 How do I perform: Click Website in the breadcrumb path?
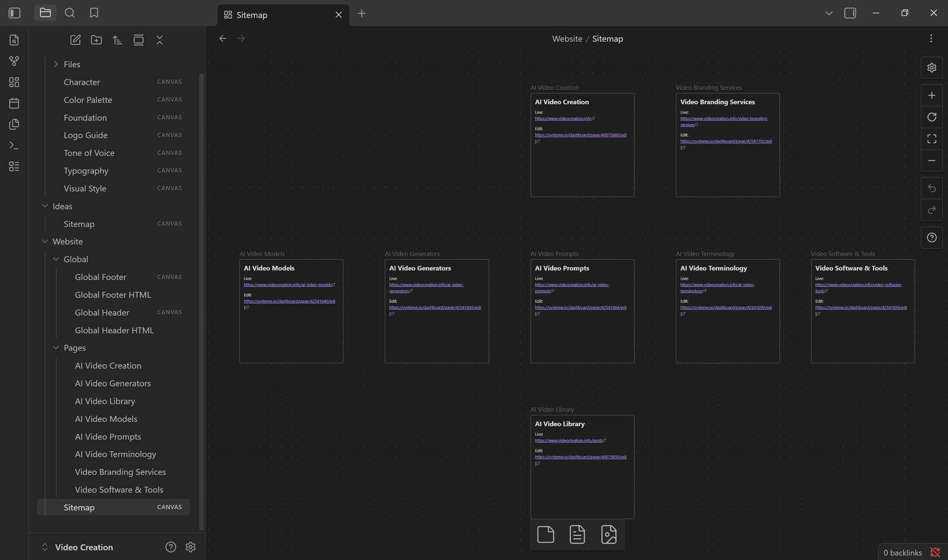point(567,39)
